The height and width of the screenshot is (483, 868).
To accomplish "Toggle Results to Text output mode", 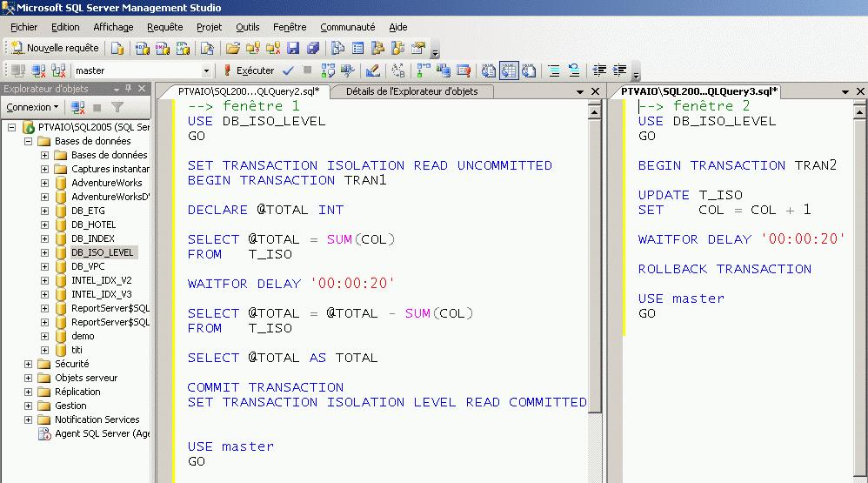I will (x=489, y=70).
